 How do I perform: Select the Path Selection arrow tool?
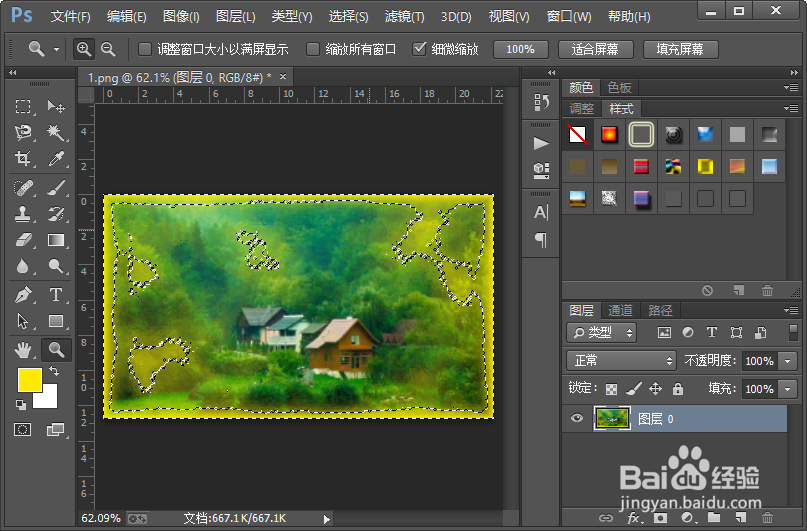click(23, 321)
